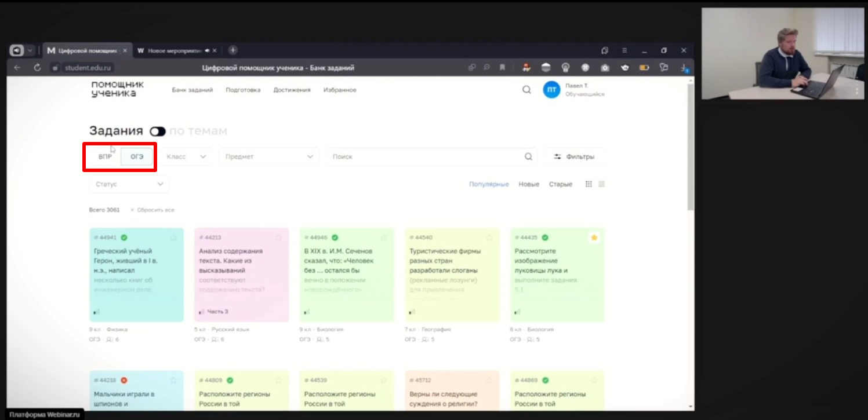Open the Предмет dropdown

coord(268,156)
